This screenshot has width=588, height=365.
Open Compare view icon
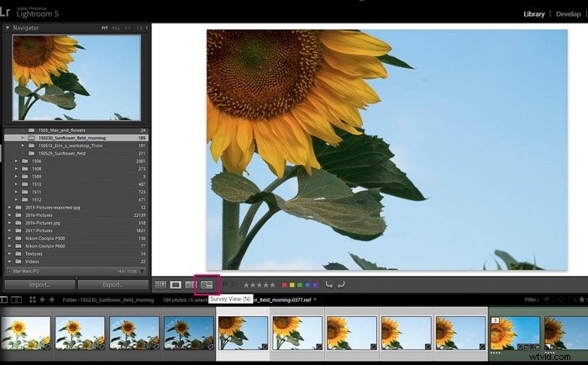click(x=191, y=285)
